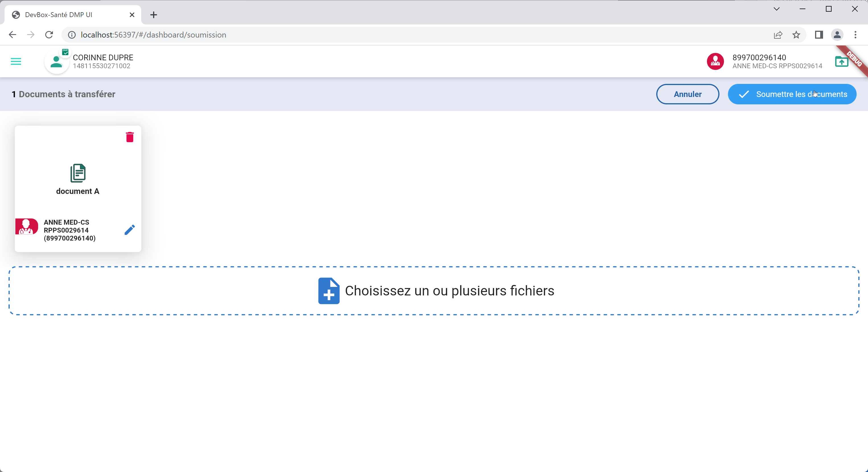
Task: Open the hamburger navigation menu
Action: (16, 61)
